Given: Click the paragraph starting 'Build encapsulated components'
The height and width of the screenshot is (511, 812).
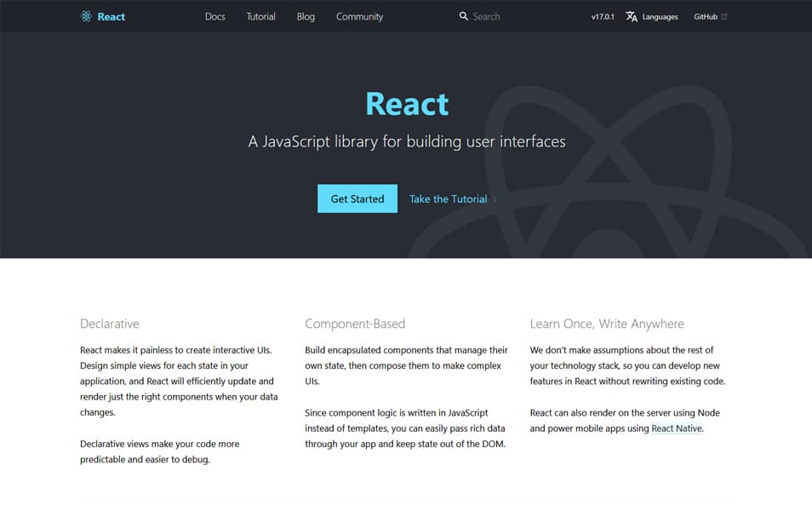Looking at the screenshot, I should pos(406,365).
